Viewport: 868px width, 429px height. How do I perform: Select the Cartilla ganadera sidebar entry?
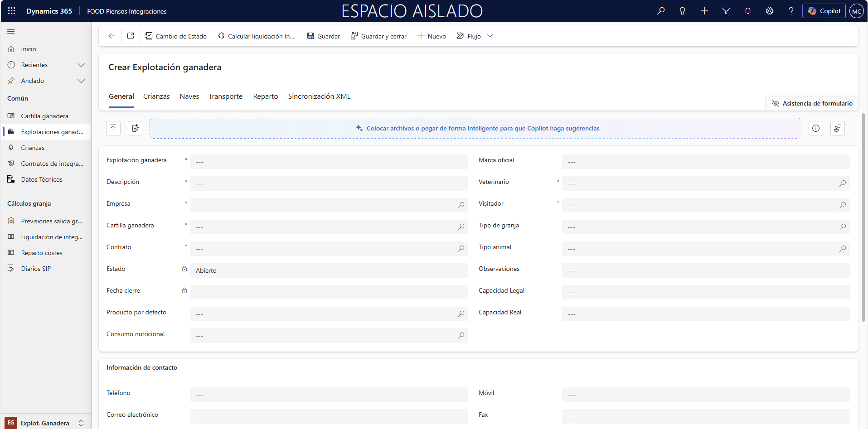[x=43, y=116]
